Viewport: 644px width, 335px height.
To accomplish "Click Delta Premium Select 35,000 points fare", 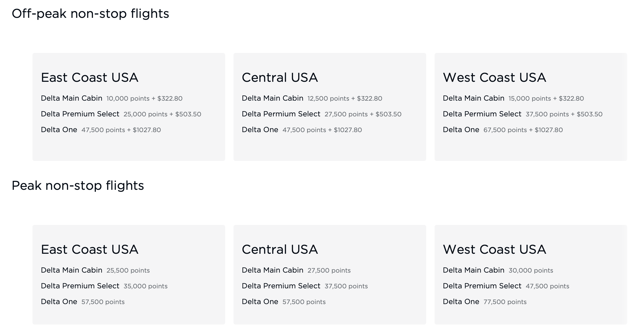I will 104,286.
